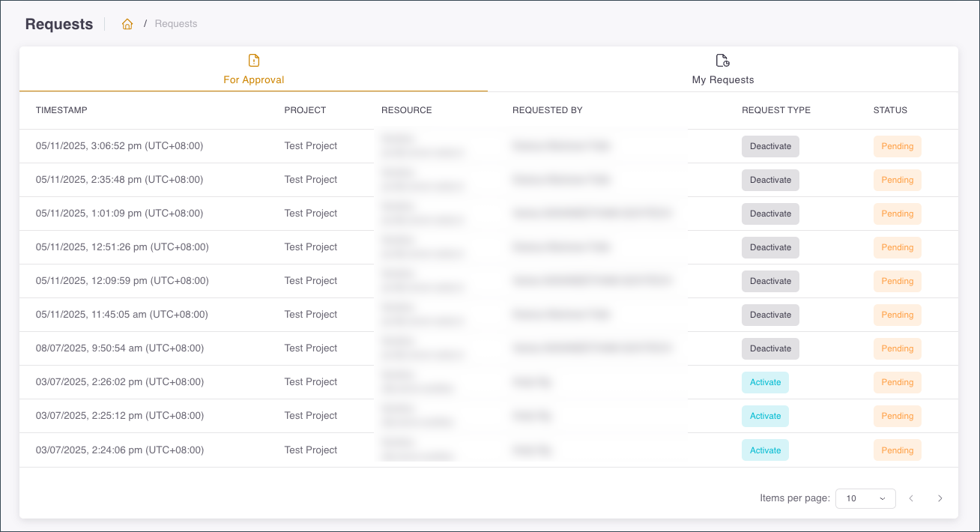This screenshot has width=980, height=532.
Task: Click the Status column header
Action: (890, 110)
